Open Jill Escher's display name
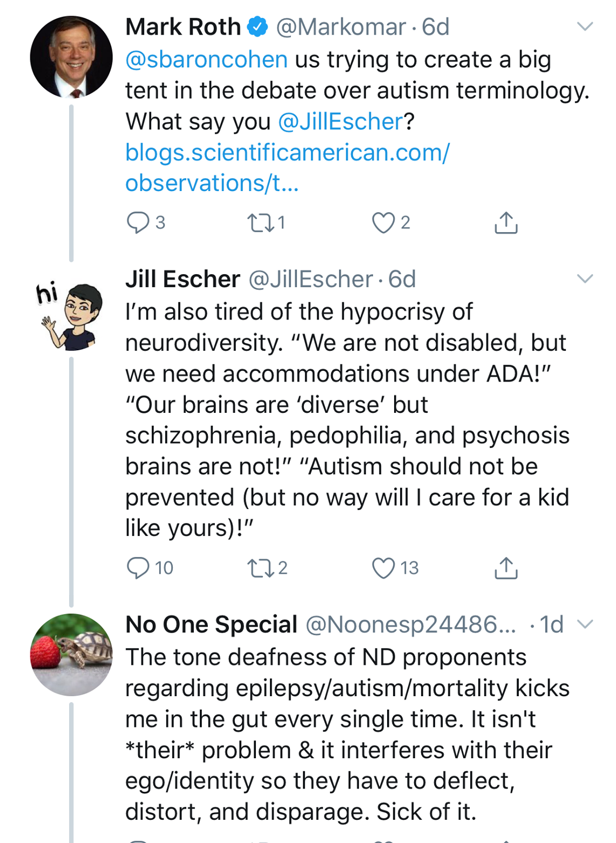The width and height of the screenshot is (616, 843). [x=182, y=279]
